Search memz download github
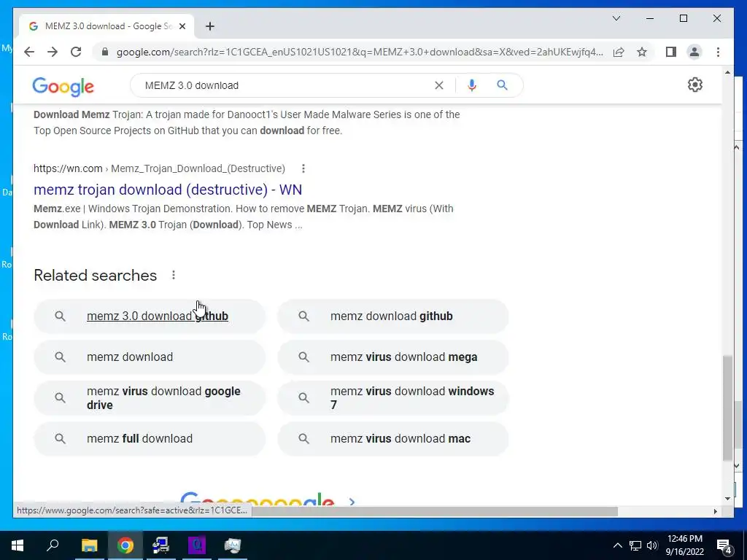 (393, 316)
